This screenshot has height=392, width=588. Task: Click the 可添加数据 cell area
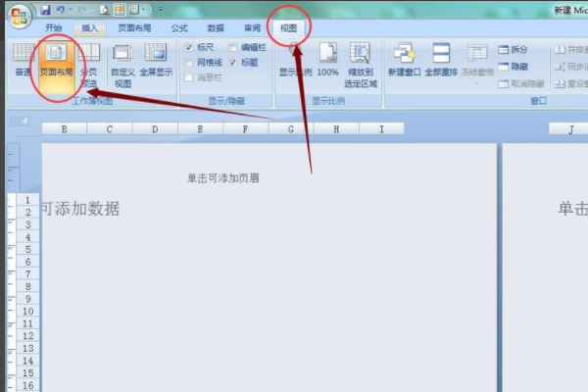80,209
